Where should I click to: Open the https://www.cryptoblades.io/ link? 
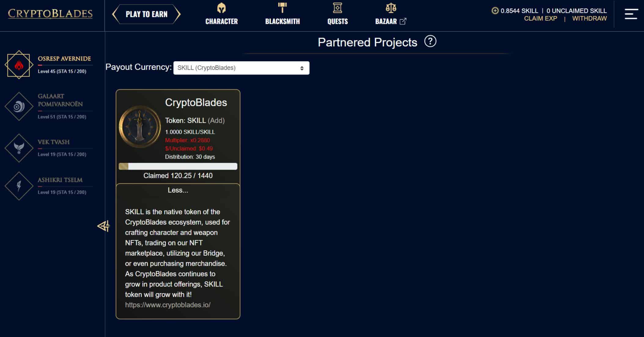click(x=168, y=305)
